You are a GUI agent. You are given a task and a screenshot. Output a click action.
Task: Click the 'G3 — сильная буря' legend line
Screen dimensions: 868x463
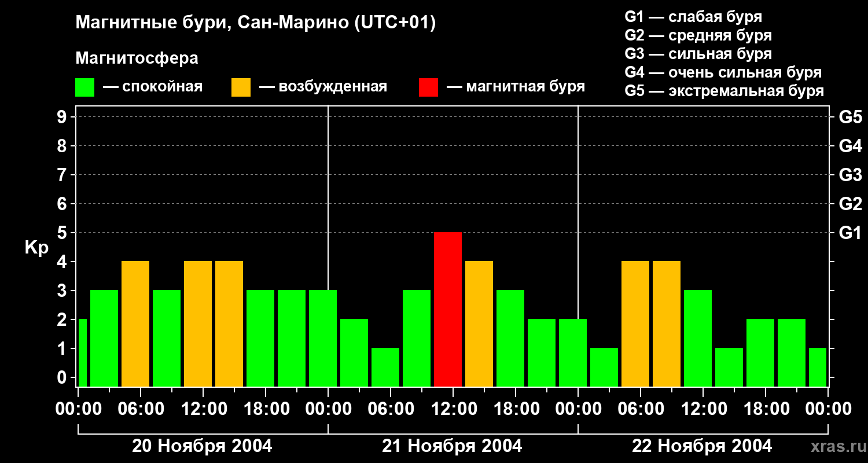[698, 54]
